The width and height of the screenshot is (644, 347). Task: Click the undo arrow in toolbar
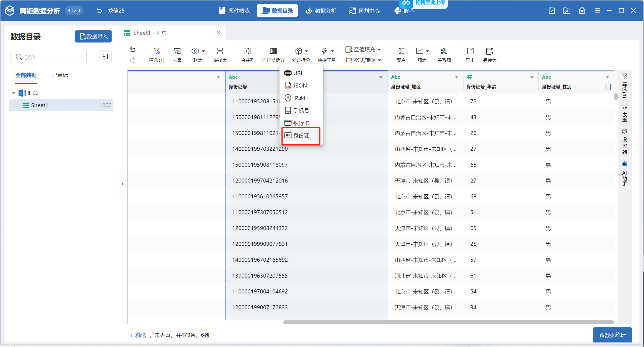pyautogui.click(x=133, y=49)
